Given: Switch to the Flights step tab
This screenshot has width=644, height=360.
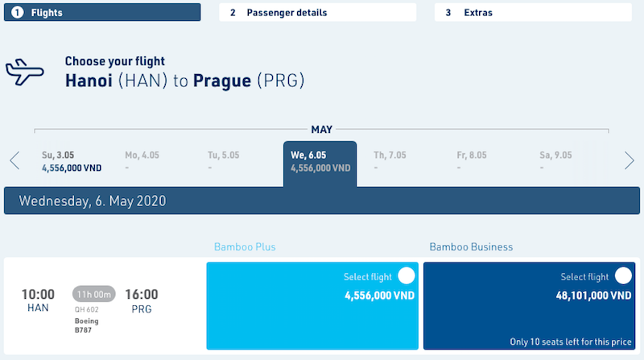Looking at the screenshot, I should click(102, 12).
